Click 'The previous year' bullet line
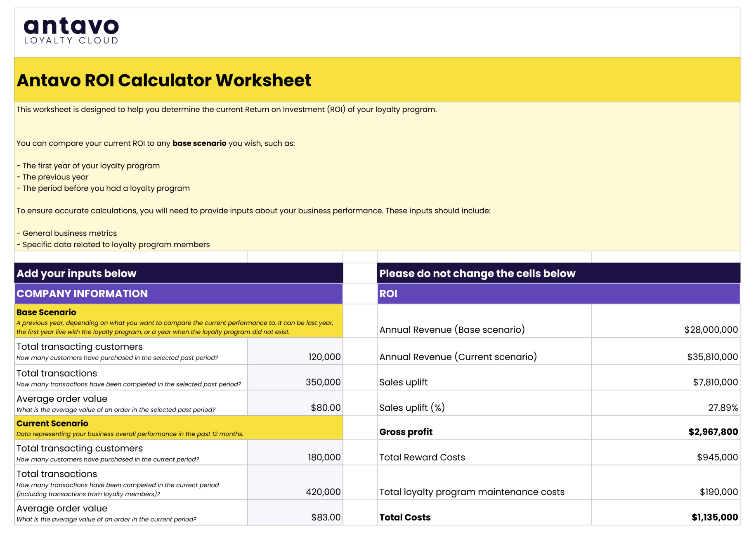The image size is (756, 535). tap(52, 177)
